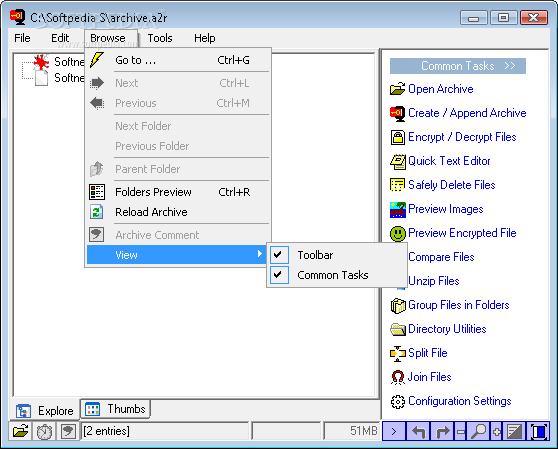Click the undo back arrow button
Image resolution: width=558 pixels, height=449 pixels.
point(418,432)
